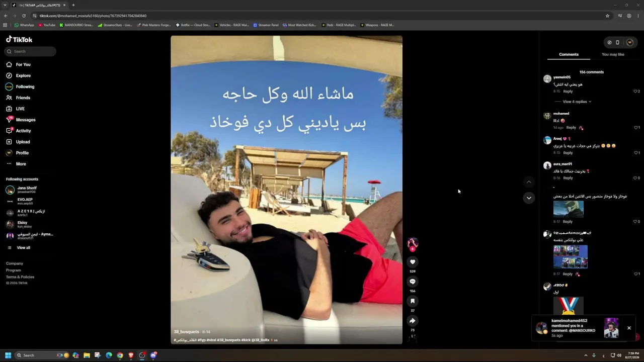Dismiss the mention notification popup
Viewport: 644px width, 362px height.
click(629, 328)
